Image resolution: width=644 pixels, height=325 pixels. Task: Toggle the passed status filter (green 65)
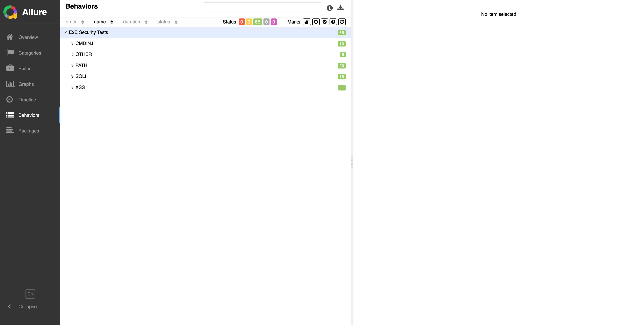point(257,22)
